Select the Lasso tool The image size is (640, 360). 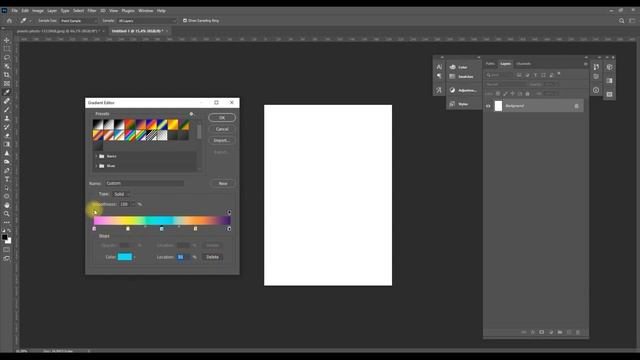pos(7,57)
